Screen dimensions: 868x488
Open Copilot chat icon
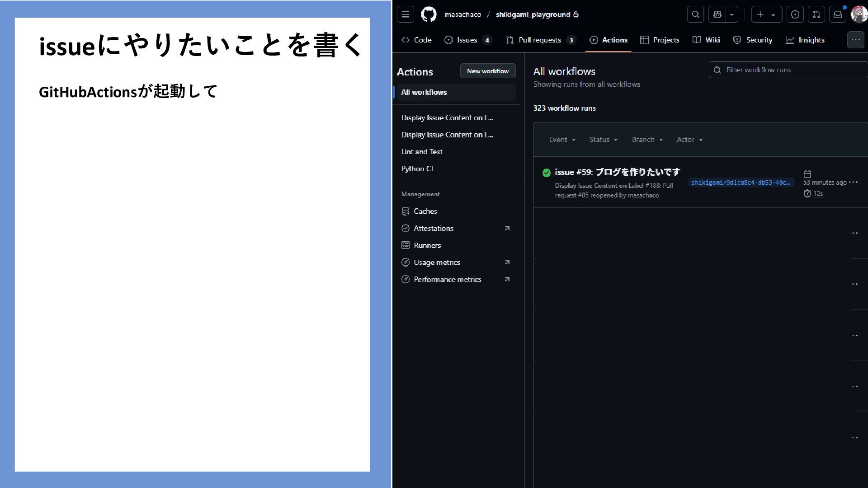717,14
